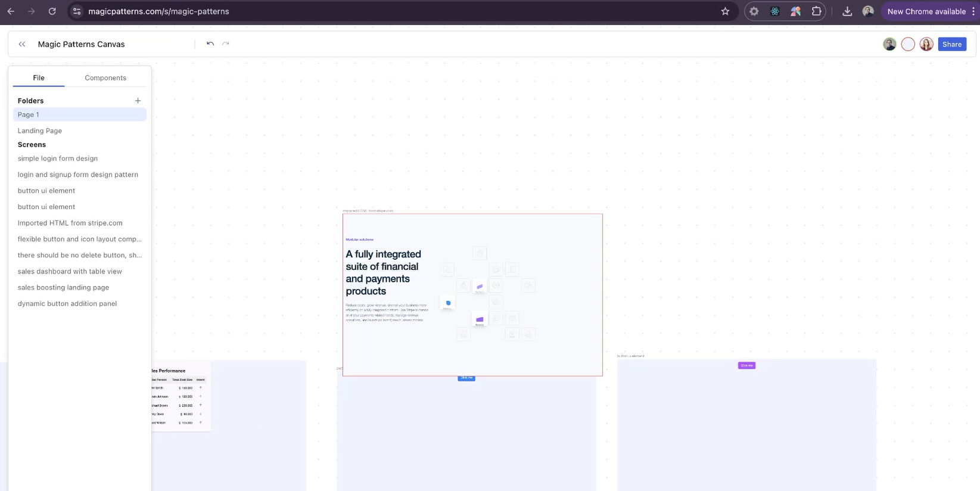Screen dimensions: 980x491
Task: Click the Folders section heading
Action: (30, 101)
